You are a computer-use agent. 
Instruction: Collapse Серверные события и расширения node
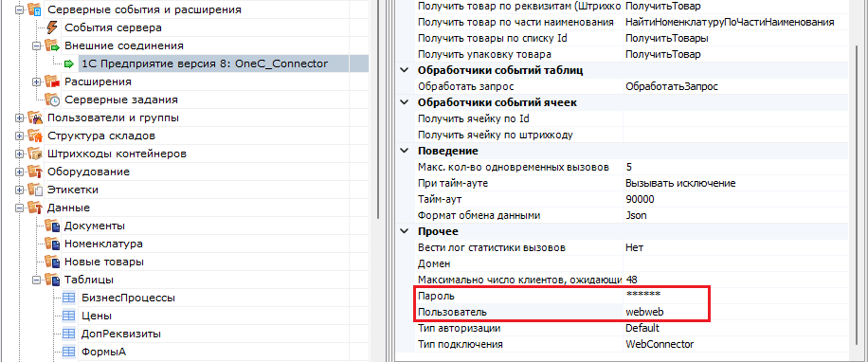[20, 9]
